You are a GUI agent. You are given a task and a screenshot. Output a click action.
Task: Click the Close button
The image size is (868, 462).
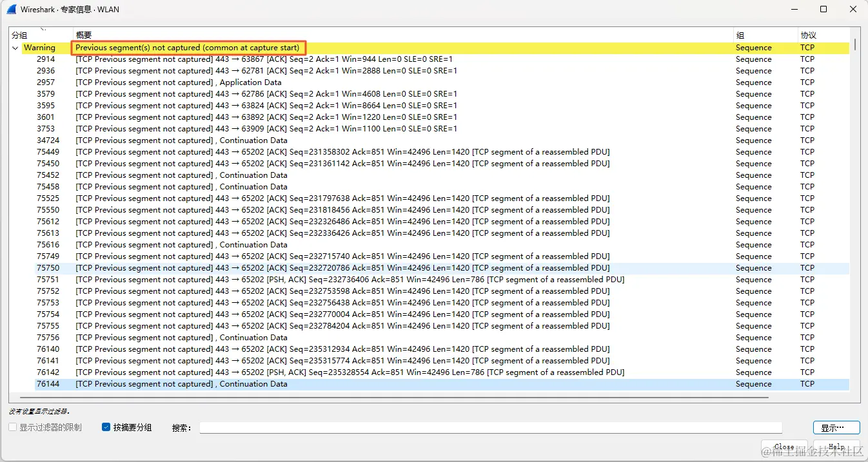(784, 447)
